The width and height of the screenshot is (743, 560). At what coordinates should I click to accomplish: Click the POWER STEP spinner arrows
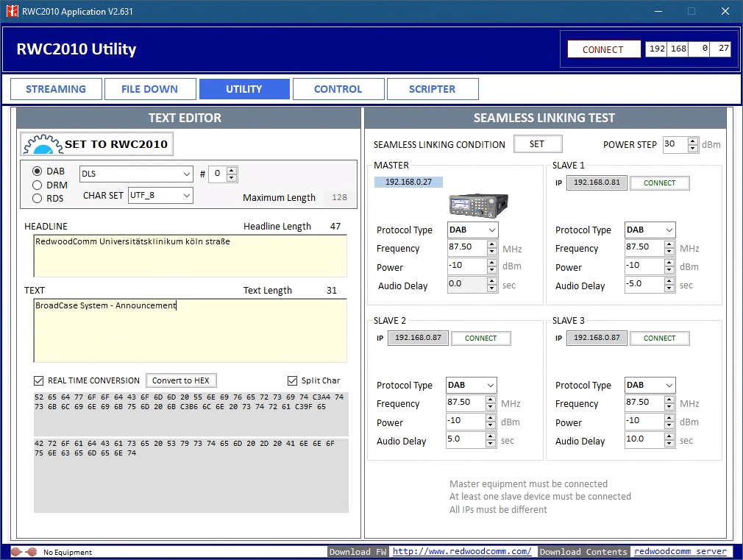coord(693,145)
